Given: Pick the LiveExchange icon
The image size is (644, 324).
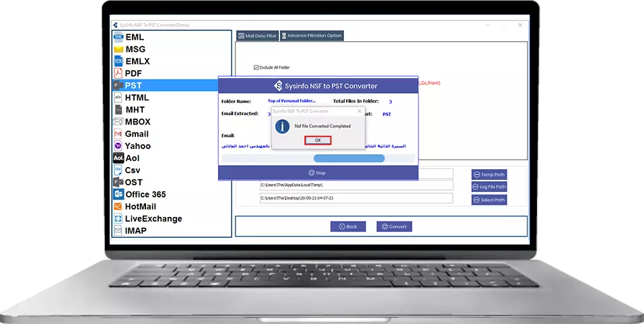Looking at the screenshot, I should click(118, 218).
